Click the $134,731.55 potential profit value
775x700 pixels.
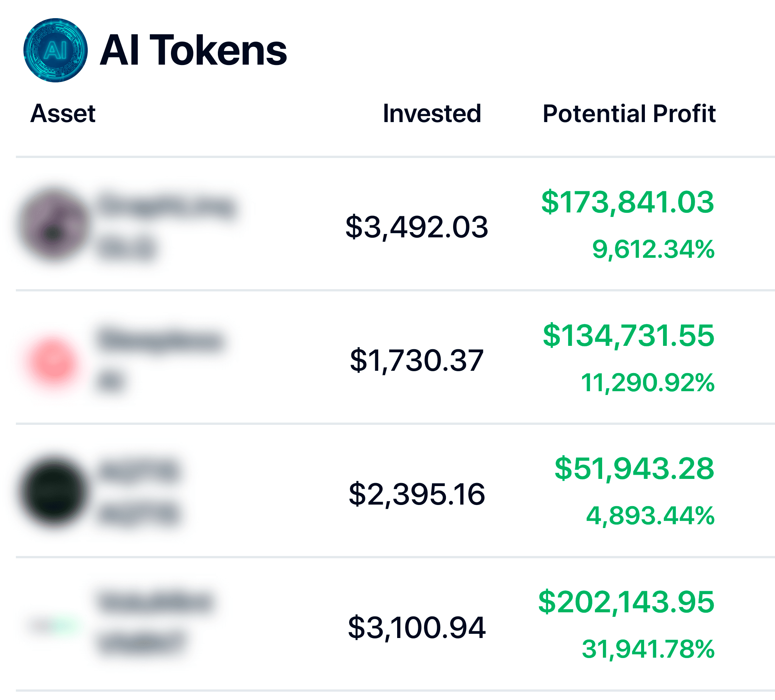click(x=628, y=335)
